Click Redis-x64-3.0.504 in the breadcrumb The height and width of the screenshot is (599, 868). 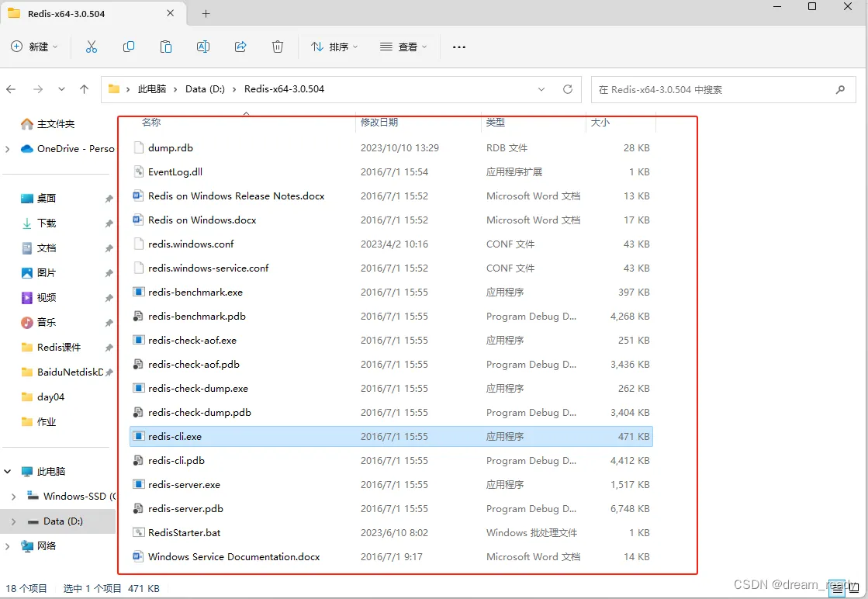pos(284,89)
